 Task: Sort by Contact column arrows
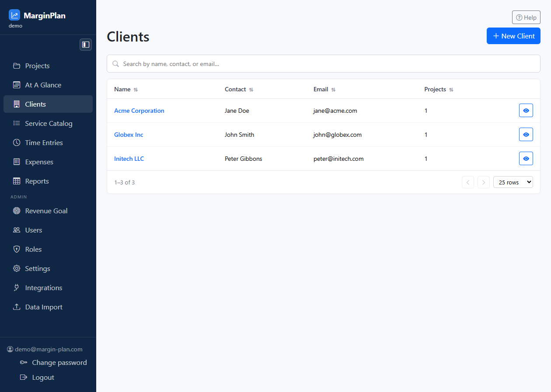coord(251,90)
